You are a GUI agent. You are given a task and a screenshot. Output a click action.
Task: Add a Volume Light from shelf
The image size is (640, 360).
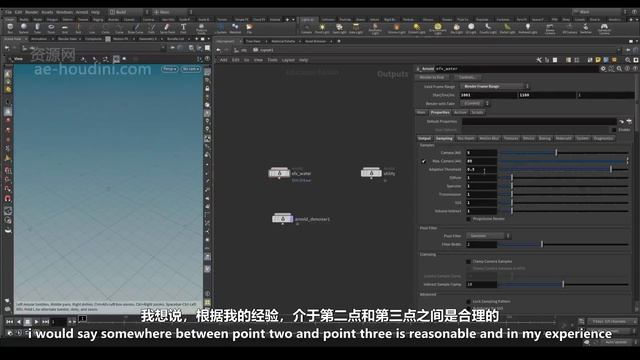[x=396, y=28]
